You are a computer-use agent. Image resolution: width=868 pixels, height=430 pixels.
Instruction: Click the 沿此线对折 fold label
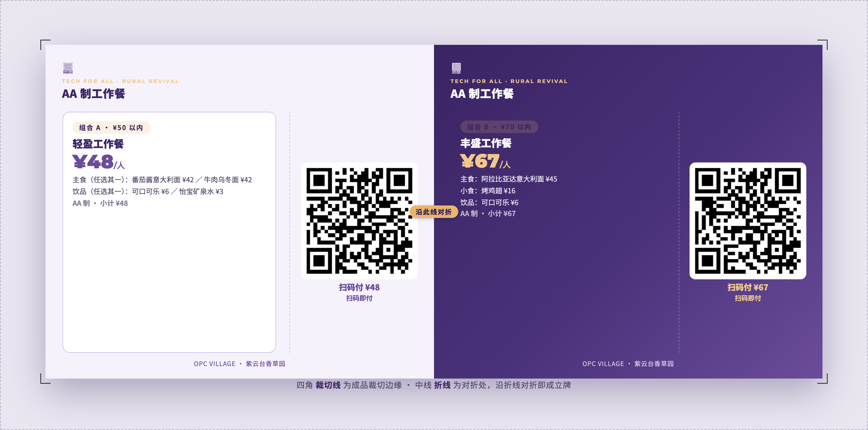pos(434,212)
